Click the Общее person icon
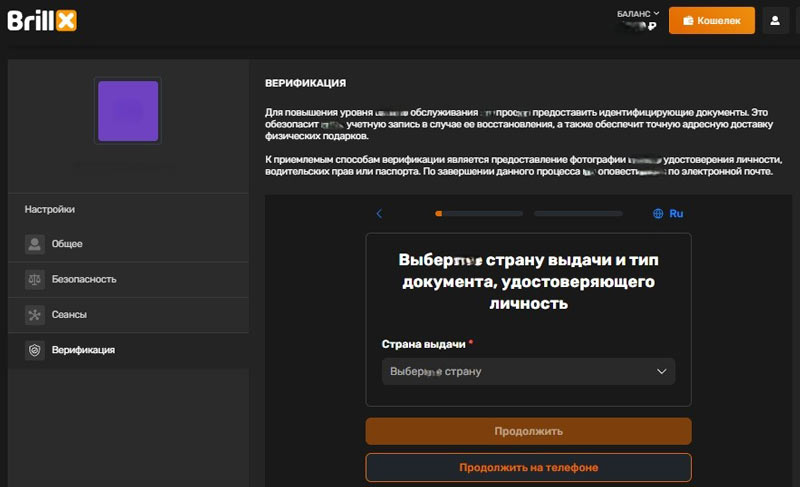 (x=35, y=244)
